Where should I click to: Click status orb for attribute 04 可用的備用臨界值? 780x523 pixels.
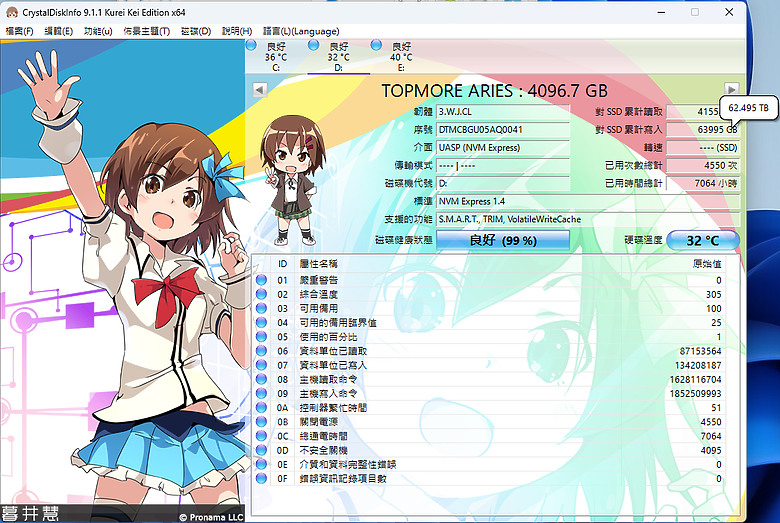pyautogui.click(x=261, y=322)
